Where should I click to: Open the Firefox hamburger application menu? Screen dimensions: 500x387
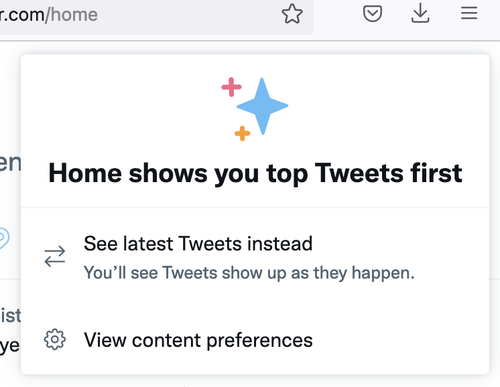(x=469, y=14)
